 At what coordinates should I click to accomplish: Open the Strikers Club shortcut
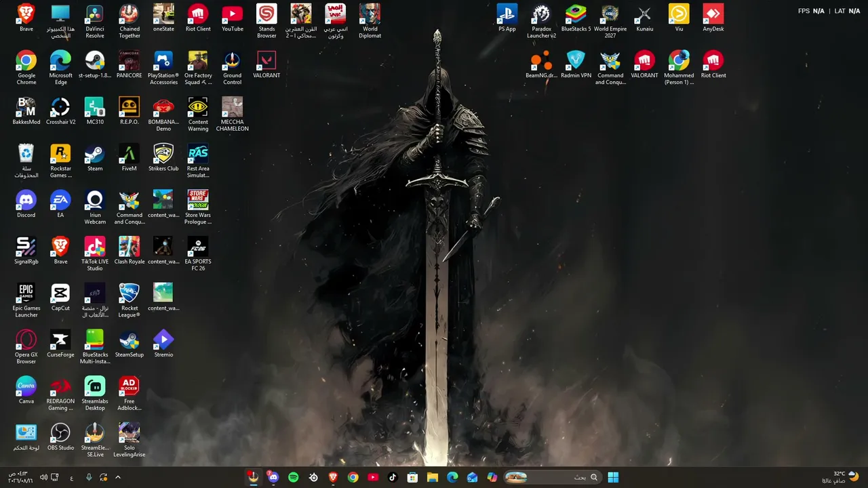pos(163,159)
